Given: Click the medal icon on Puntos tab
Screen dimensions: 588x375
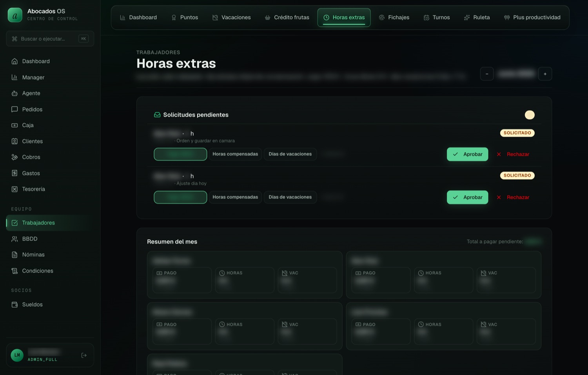Looking at the screenshot, I should tap(174, 18).
